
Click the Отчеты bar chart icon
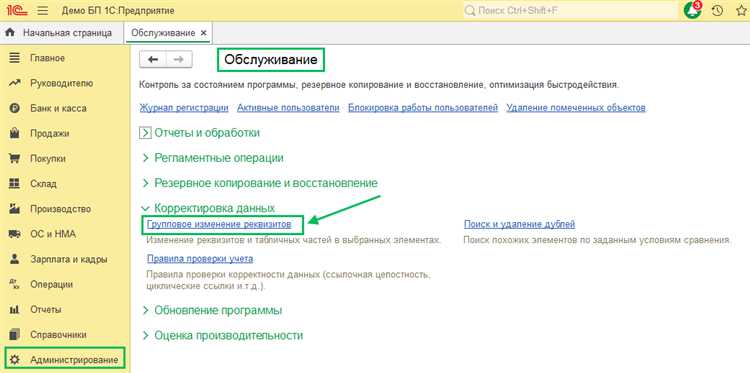point(15,309)
